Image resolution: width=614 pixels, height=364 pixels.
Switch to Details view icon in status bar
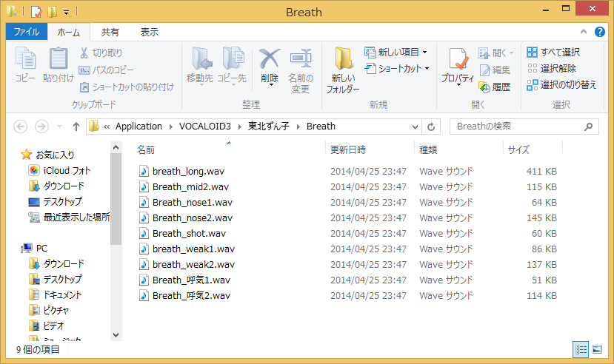(x=581, y=349)
